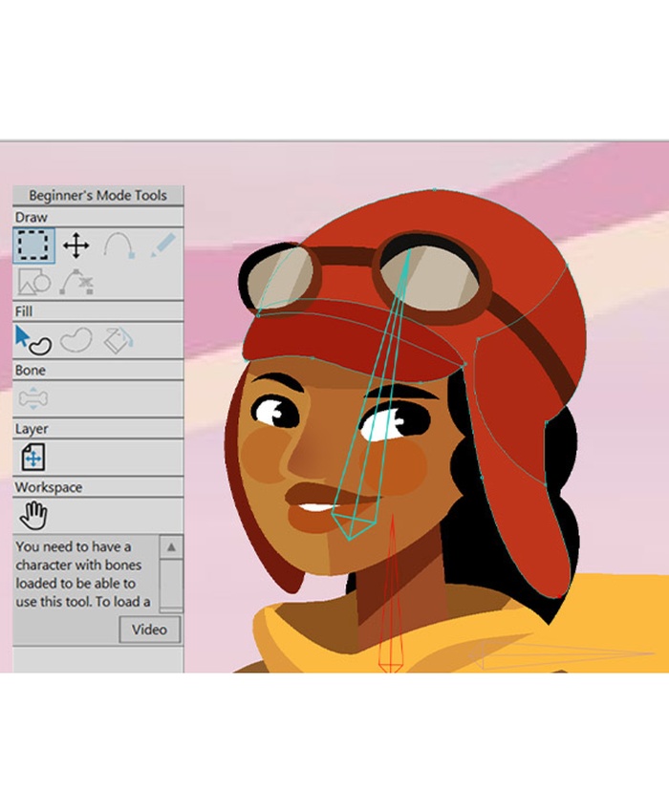The width and height of the screenshot is (669, 812).
Task: Select the Create Shape blob tool
Action: click(76, 339)
